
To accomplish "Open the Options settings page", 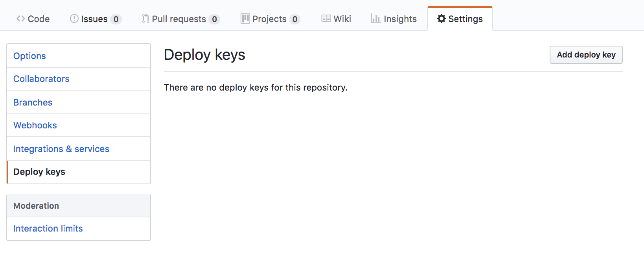I will click(x=29, y=56).
